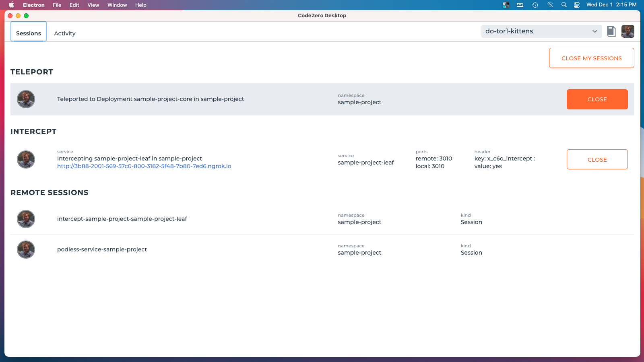Click the local: 3010 port value
Viewport: 644px width, 362px height.
[430, 166]
